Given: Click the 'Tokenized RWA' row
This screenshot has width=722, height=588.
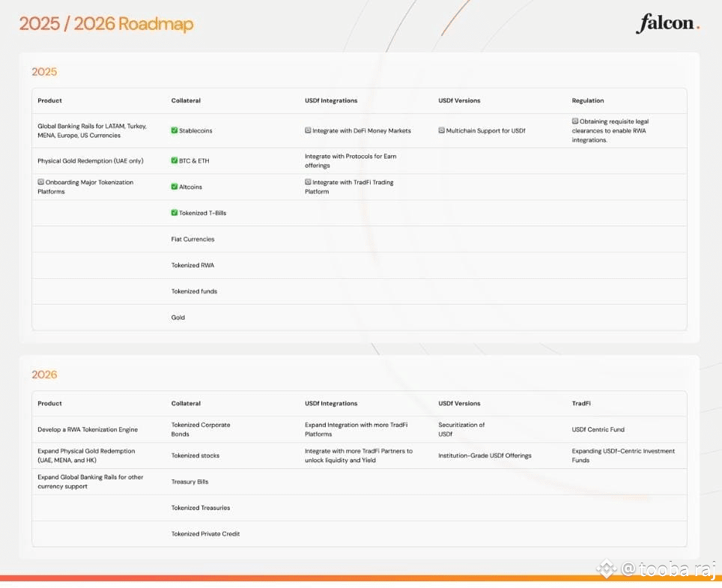Looking at the screenshot, I should coord(360,265).
